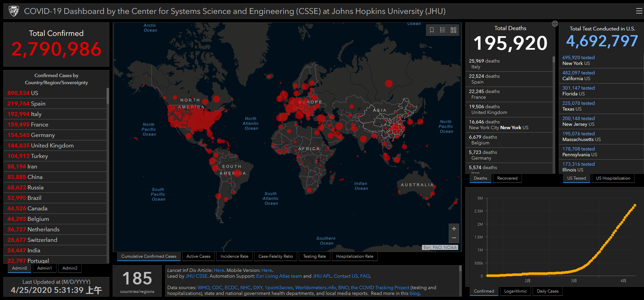Screen dimensions: 644x300
Task: Open the map bookmarks icon
Action: pyautogui.click(x=432, y=30)
